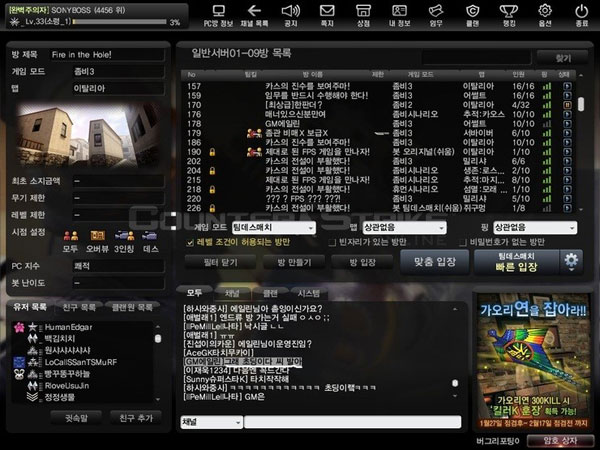Click 필터 닫기 button
The height and width of the screenshot is (450, 600).
click(x=221, y=262)
